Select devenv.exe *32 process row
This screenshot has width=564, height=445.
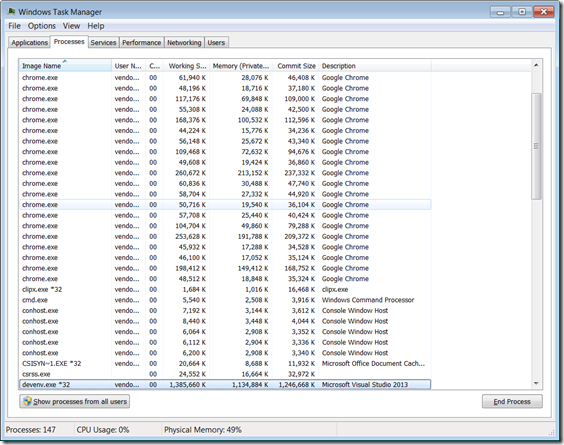(x=225, y=385)
